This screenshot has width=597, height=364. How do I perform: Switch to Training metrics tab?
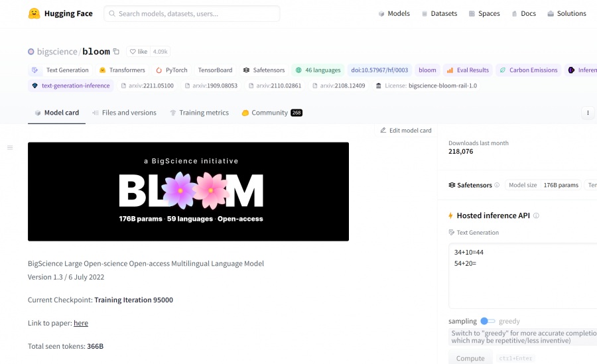pos(199,113)
